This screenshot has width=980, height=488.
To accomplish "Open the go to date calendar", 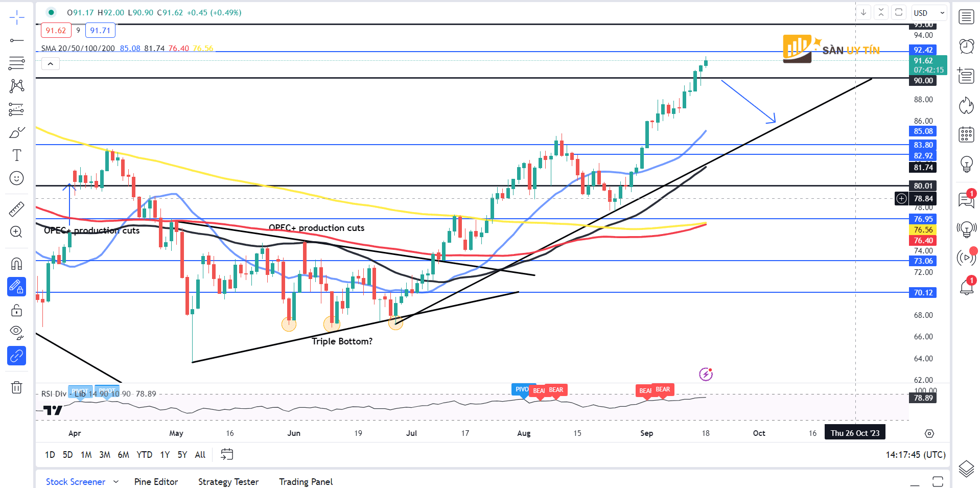I will 227,454.
